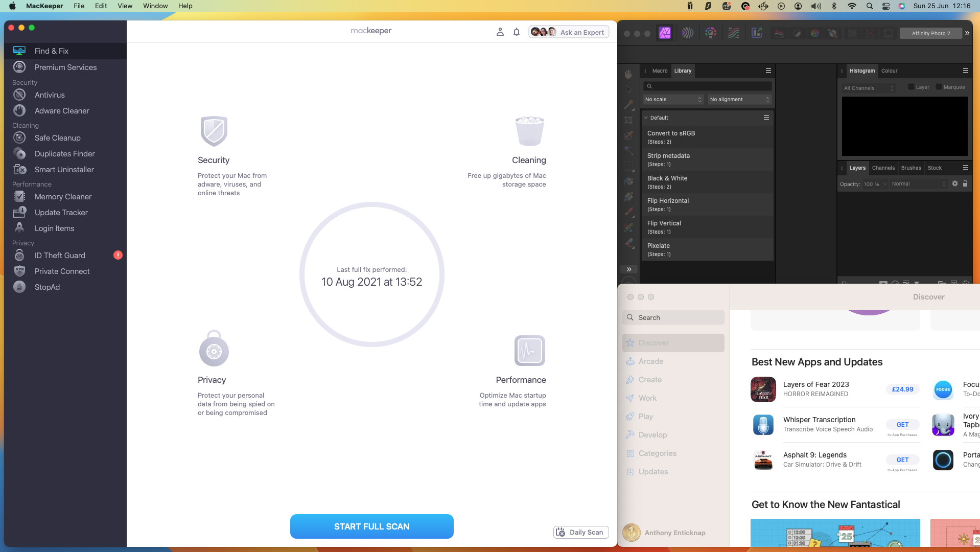Image resolution: width=980 pixels, height=552 pixels.
Task: Open the No alignment dropdown
Action: point(739,100)
